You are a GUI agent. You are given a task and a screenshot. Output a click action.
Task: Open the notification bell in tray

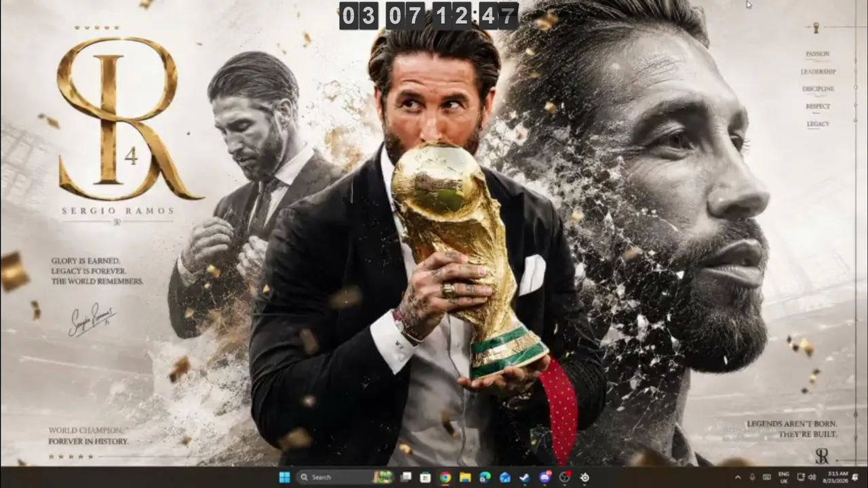pyautogui.click(x=856, y=477)
